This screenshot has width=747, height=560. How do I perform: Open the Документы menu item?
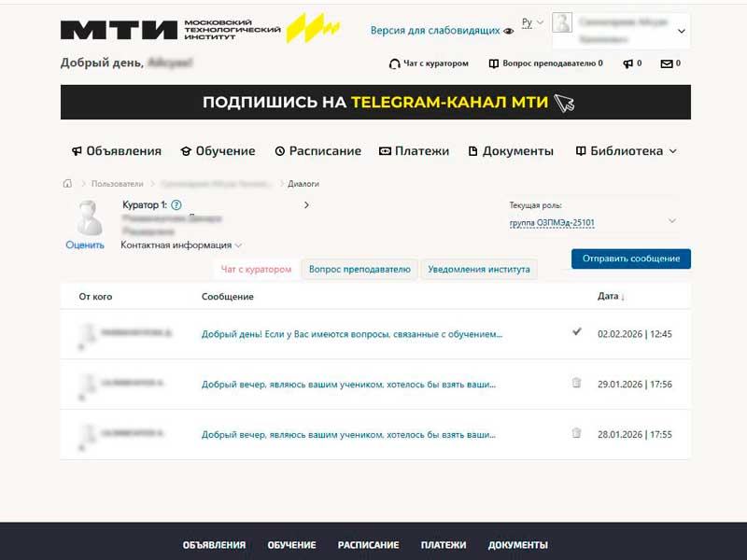(x=511, y=151)
